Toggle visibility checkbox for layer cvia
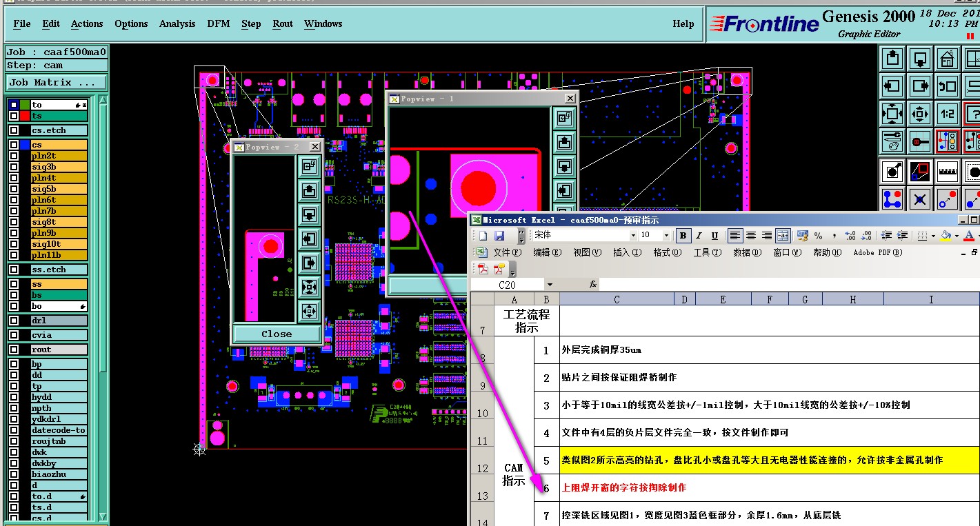Viewport: 980px width, 526px height. tap(14, 335)
